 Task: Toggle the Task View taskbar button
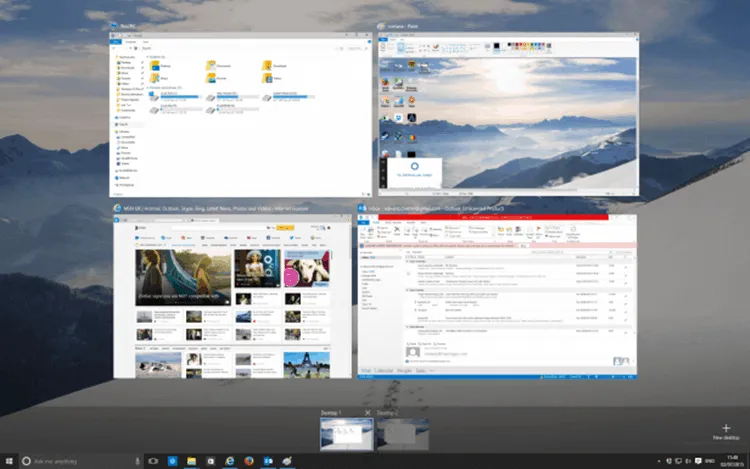pos(153,461)
